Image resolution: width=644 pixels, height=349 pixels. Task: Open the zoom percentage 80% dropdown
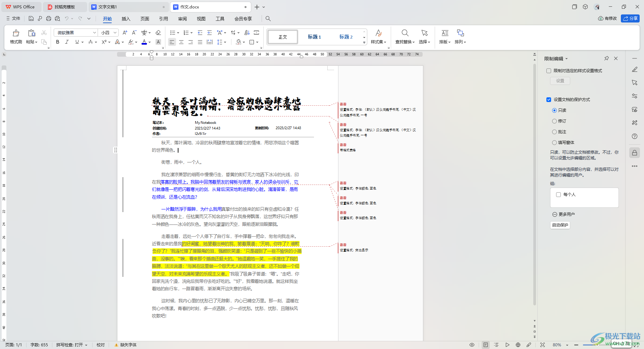click(x=567, y=345)
